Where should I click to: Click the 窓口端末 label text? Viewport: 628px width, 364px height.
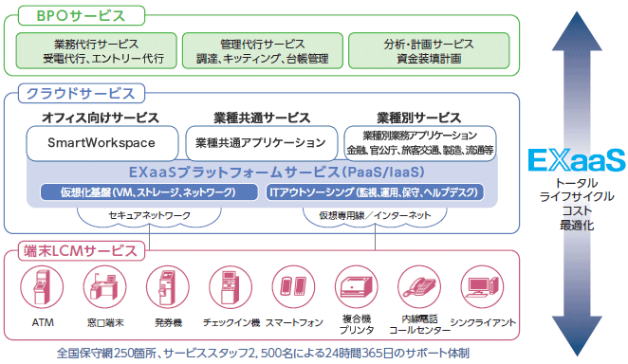[x=105, y=322]
